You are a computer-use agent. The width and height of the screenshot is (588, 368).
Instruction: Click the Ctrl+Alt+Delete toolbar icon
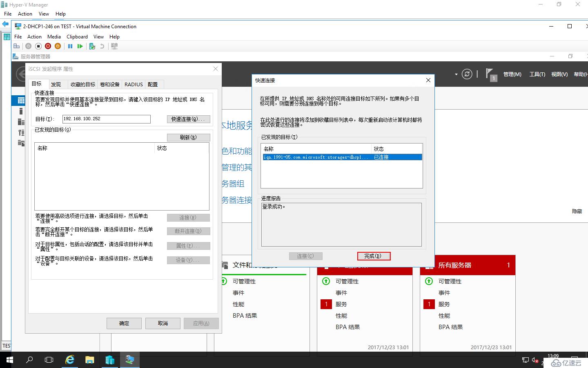pos(17,46)
